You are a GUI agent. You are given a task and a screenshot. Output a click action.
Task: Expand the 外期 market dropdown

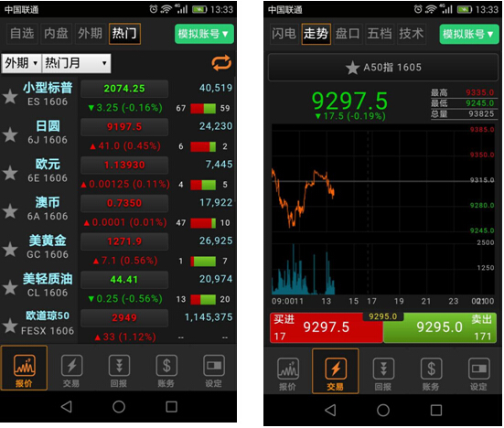21,63
